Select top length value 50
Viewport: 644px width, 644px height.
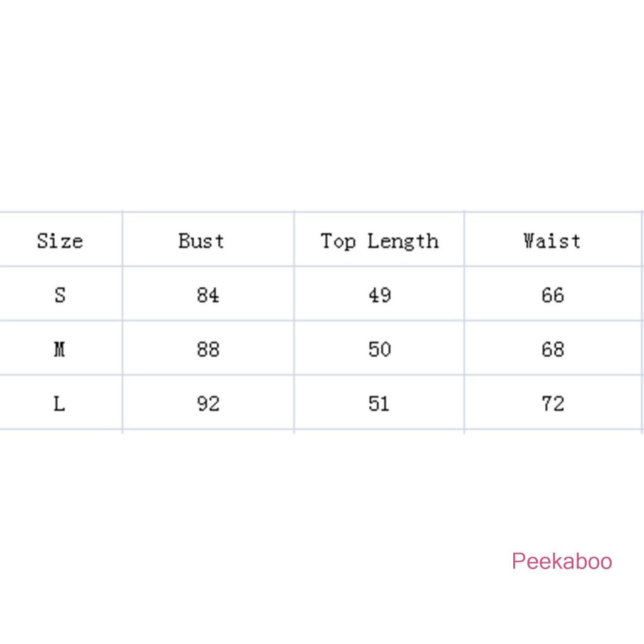(x=379, y=349)
